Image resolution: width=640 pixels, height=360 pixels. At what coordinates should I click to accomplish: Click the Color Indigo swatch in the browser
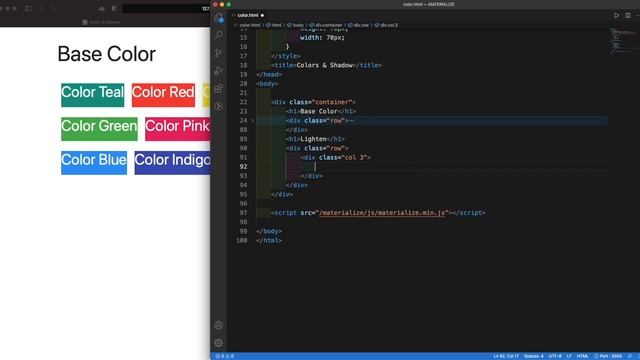(173, 163)
